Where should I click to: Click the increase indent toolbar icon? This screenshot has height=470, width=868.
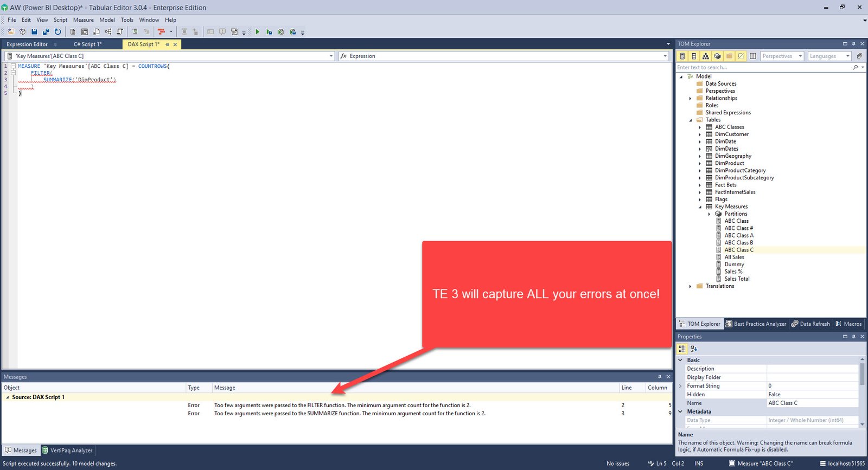coord(135,31)
